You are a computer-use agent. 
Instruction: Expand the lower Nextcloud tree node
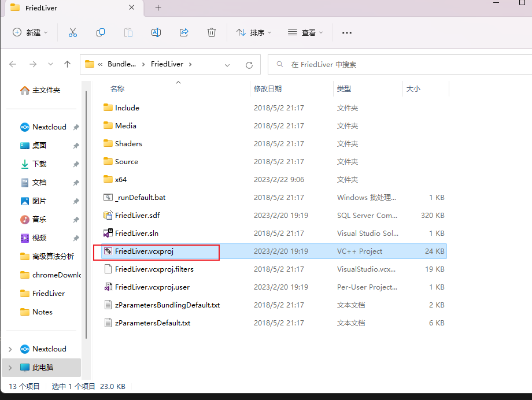(10, 349)
